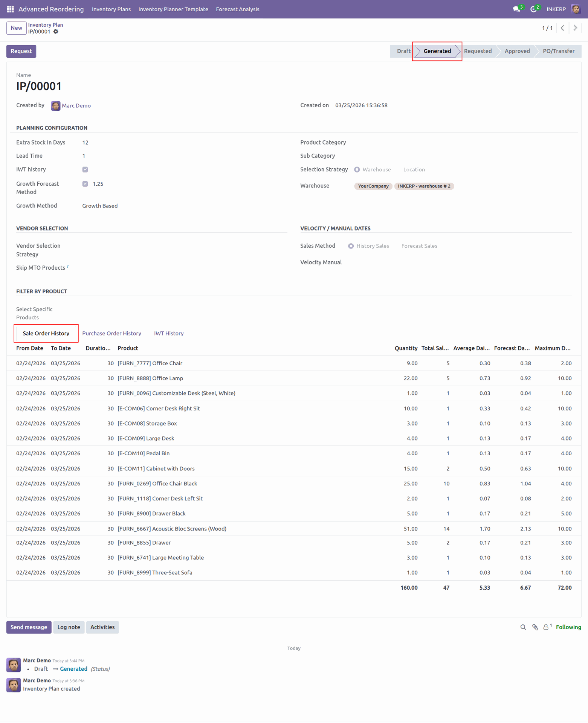The width and height of the screenshot is (588, 723).
Task: Click Send message button
Action: 29,627
